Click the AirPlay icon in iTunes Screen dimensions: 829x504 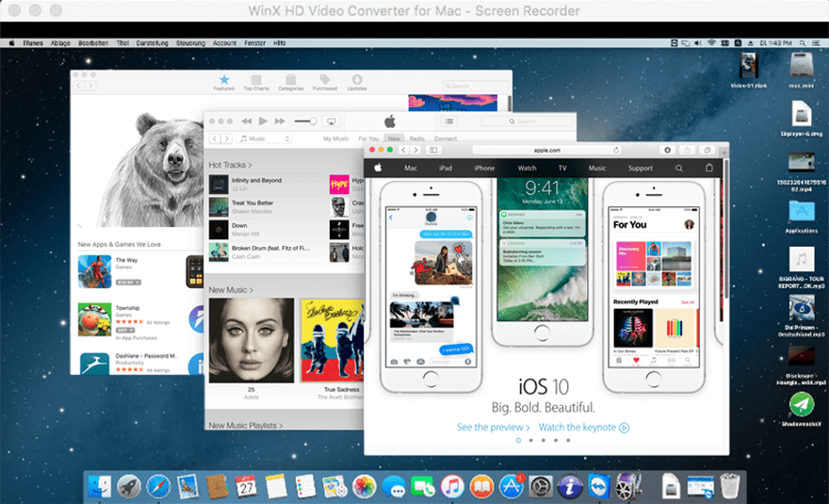[331, 122]
